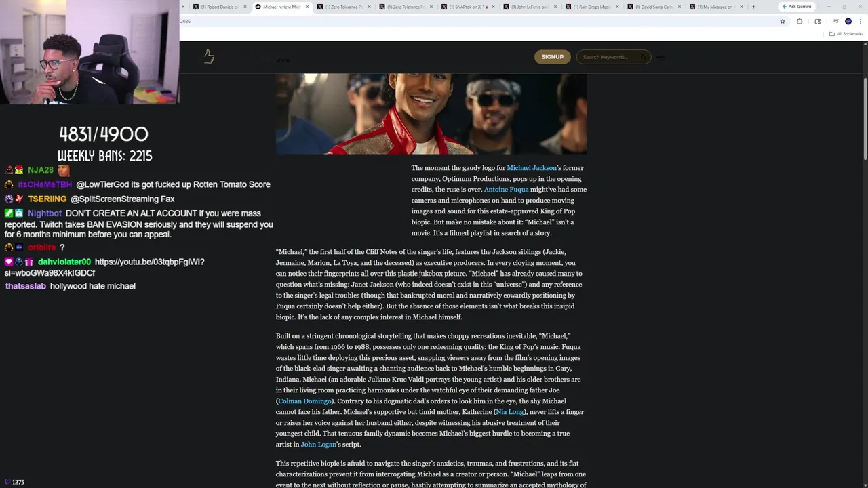868x488 pixels.
Task: Close the SNAPtok on X tab
Action: tap(494, 7)
